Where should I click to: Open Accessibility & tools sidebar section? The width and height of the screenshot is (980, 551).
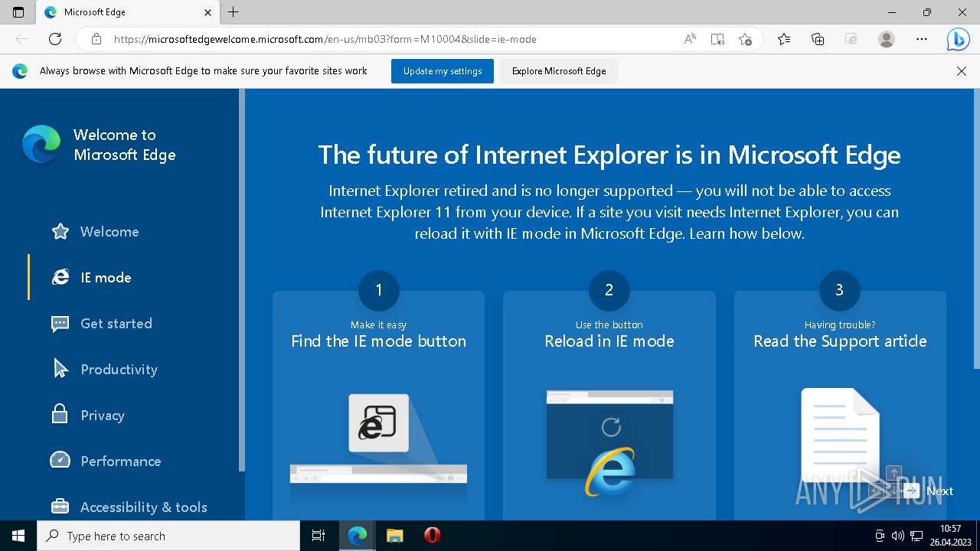coord(143,507)
